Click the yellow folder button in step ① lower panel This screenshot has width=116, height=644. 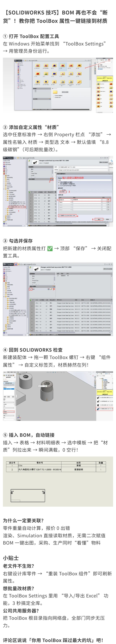point(55,92)
